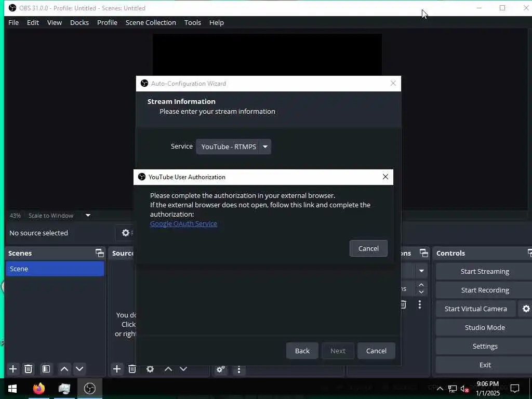Open Firefox from the taskbar

click(x=38, y=388)
